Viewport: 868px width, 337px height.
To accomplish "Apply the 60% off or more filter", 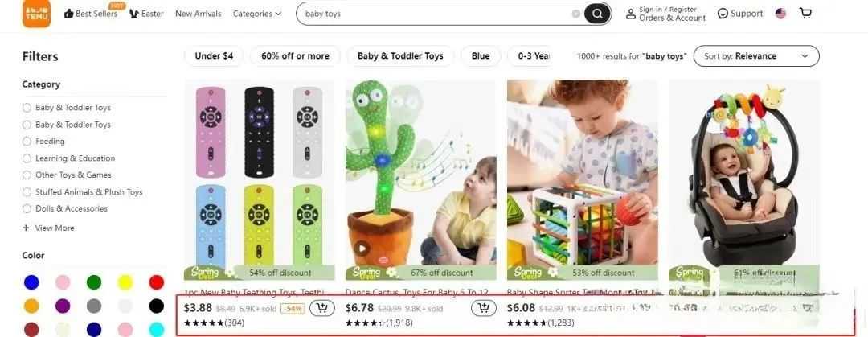I will pyautogui.click(x=295, y=56).
